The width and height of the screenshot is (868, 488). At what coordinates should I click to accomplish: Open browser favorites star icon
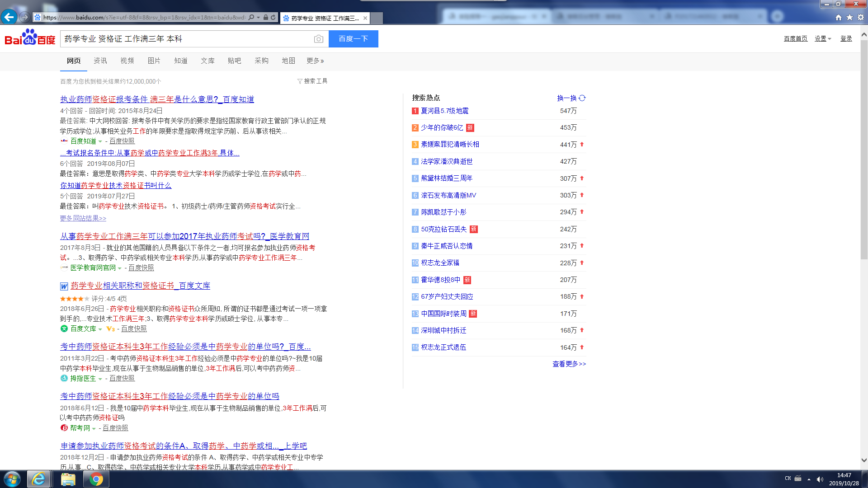849,18
